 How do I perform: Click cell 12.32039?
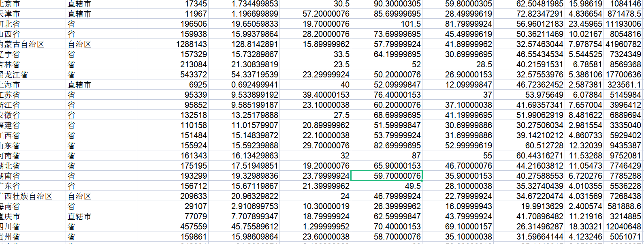click(x=584, y=146)
